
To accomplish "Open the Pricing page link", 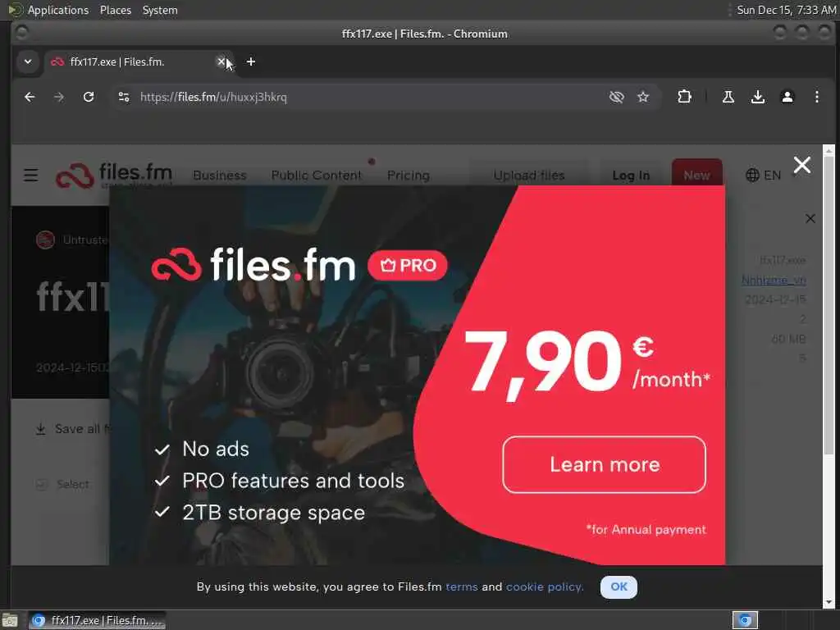I will [x=409, y=176].
